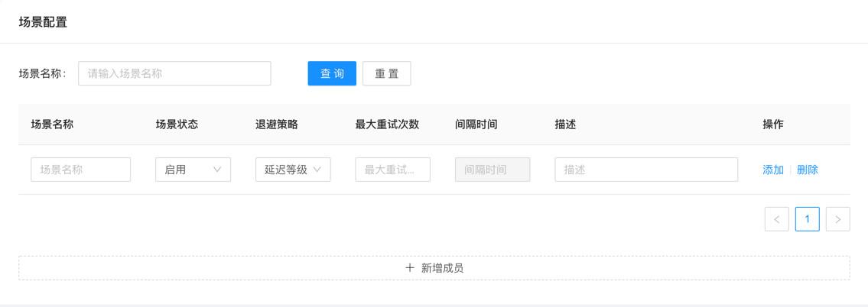
Task: Click the 最大重试次数 column header
Action: point(387,124)
